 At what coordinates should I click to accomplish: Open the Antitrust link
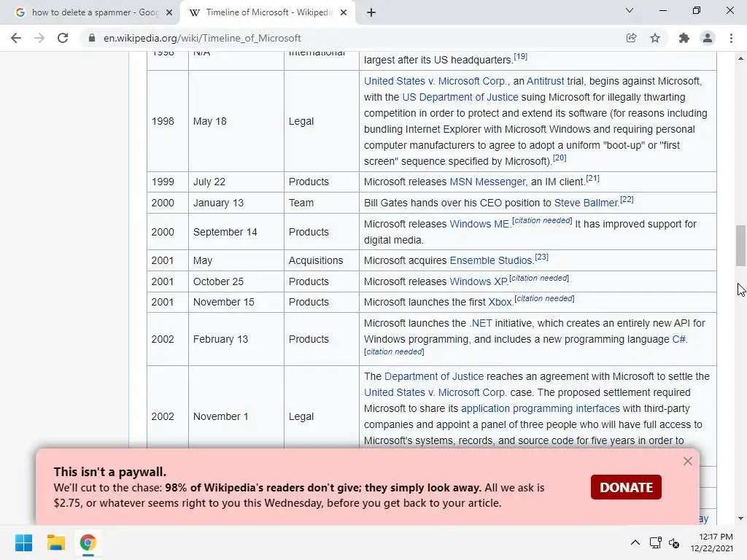coord(545,81)
